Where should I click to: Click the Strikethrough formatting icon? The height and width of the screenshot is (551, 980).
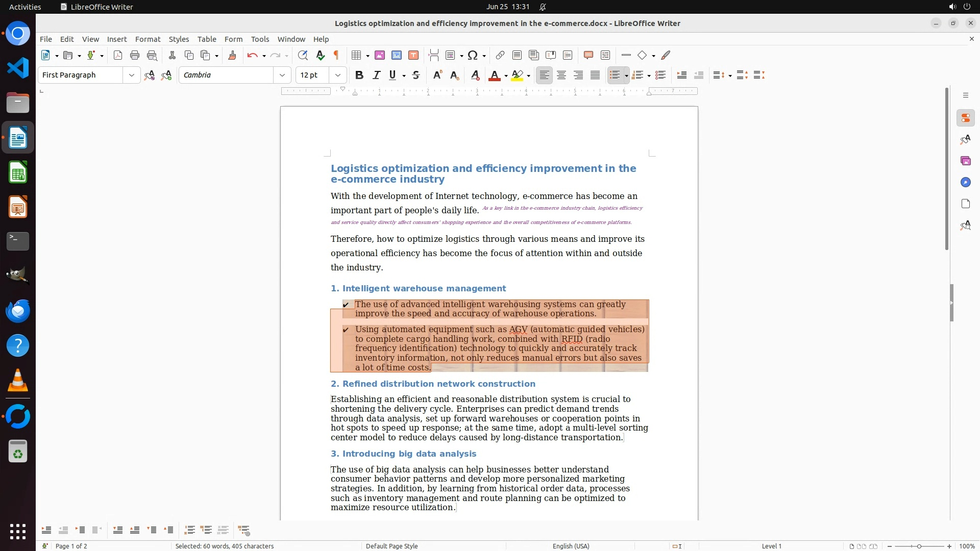click(416, 75)
